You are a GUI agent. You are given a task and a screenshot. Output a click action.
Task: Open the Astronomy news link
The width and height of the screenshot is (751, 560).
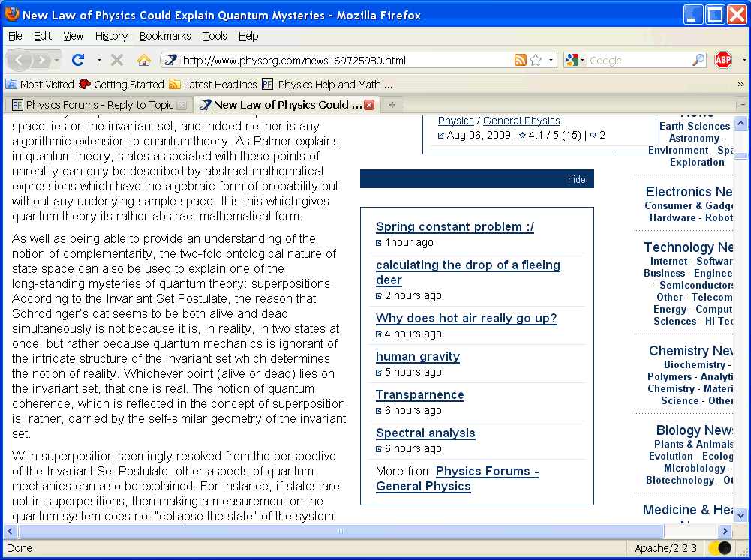tap(694, 139)
